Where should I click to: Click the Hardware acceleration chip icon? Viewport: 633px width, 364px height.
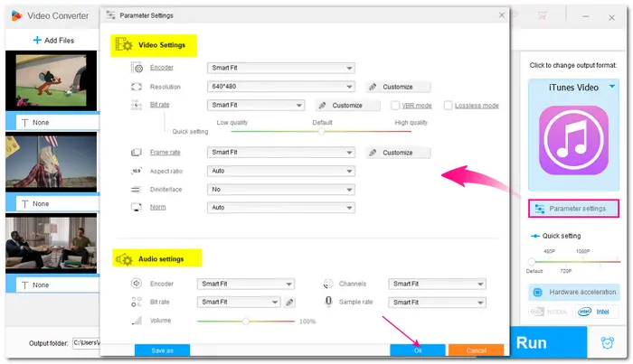pos(536,292)
